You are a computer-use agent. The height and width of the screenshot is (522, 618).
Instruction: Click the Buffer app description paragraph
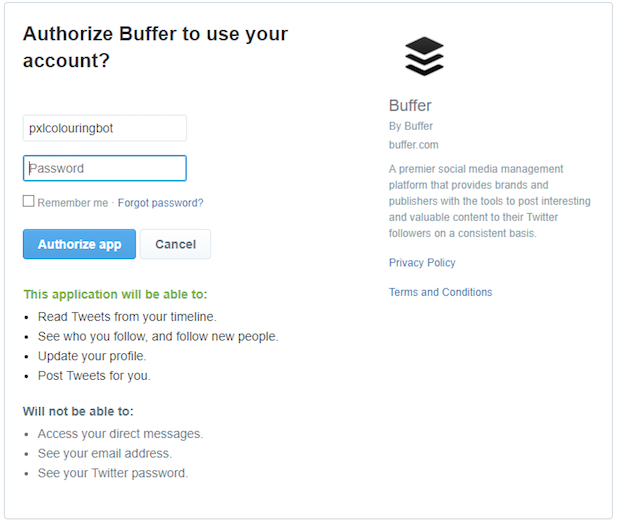coord(490,201)
